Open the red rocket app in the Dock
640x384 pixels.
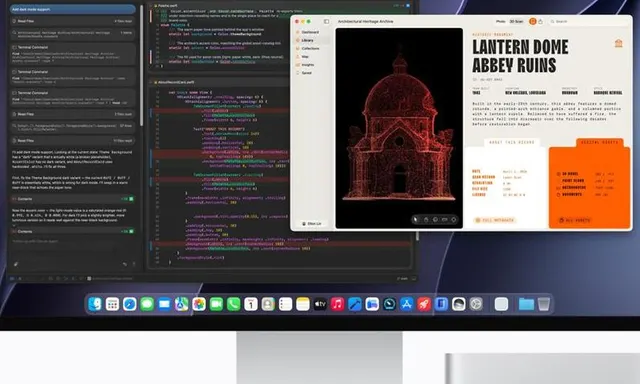[424, 304]
